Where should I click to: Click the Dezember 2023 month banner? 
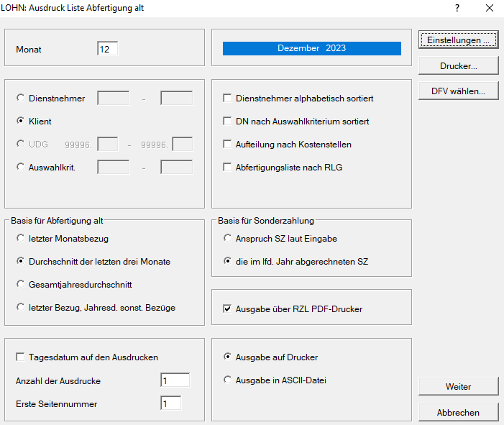point(311,48)
